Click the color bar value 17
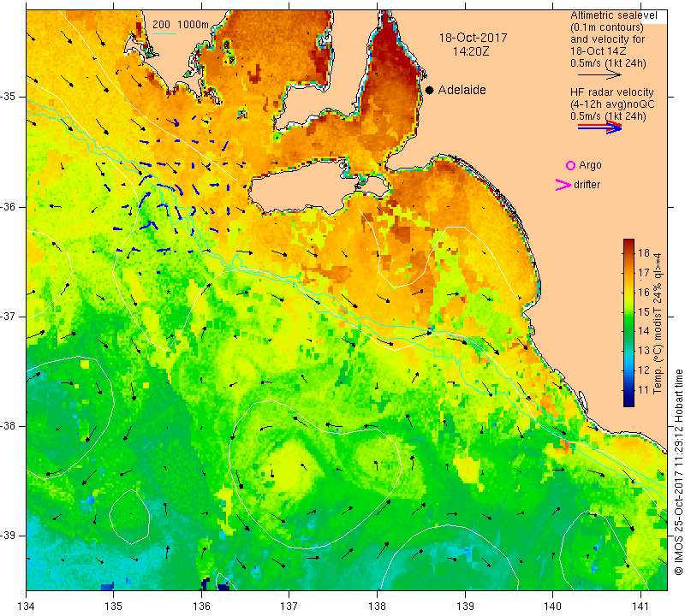 click(644, 272)
